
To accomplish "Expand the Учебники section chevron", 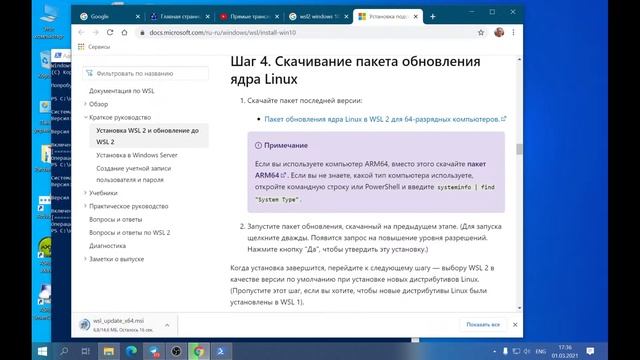I will pos(85,193).
